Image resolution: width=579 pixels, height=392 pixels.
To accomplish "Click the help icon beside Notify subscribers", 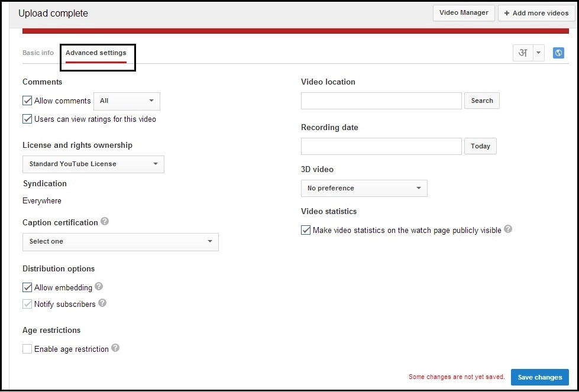I will 102,304.
